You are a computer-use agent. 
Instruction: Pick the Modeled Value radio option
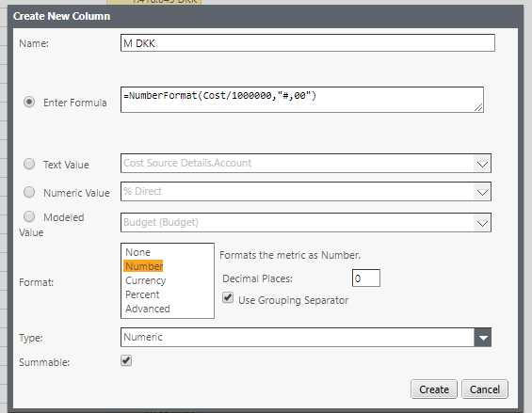point(29,216)
